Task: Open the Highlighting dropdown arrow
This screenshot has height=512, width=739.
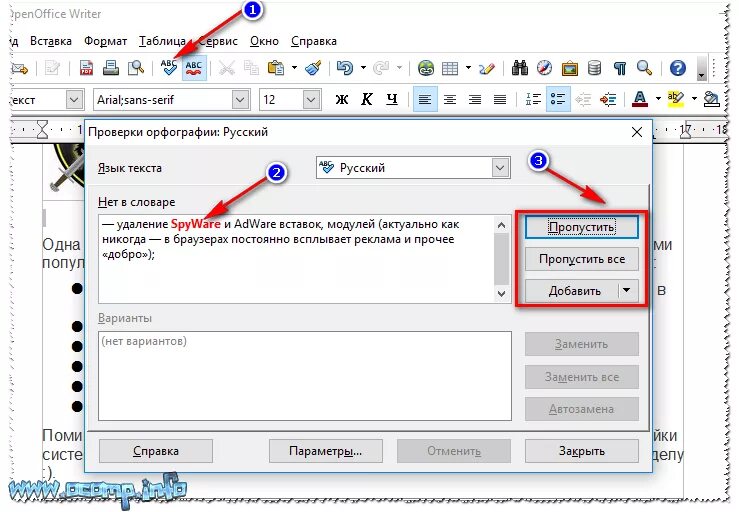Action: pos(694,99)
